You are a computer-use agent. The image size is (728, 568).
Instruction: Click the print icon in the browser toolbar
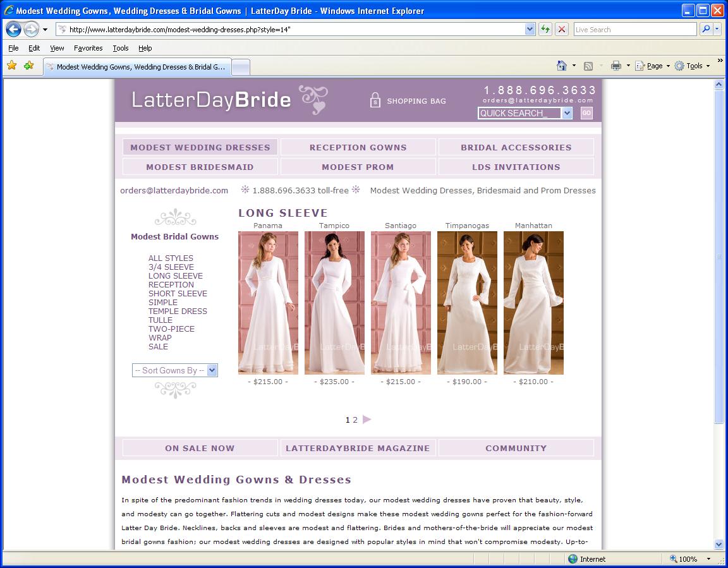coord(614,65)
